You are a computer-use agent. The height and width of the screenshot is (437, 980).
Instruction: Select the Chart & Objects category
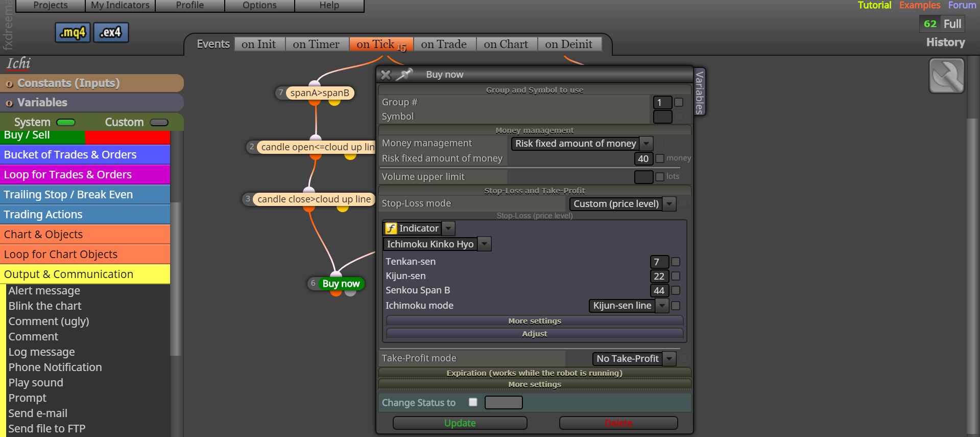(x=85, y=235)
